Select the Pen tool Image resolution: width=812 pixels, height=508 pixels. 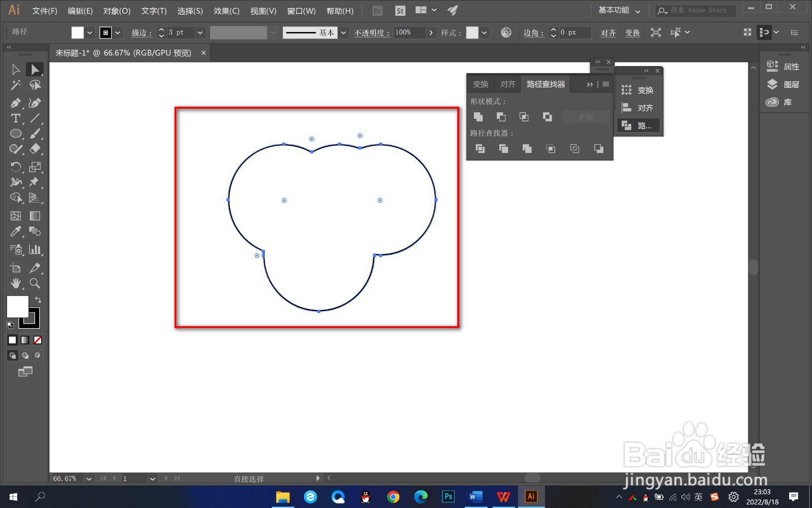tap(16, 103)
